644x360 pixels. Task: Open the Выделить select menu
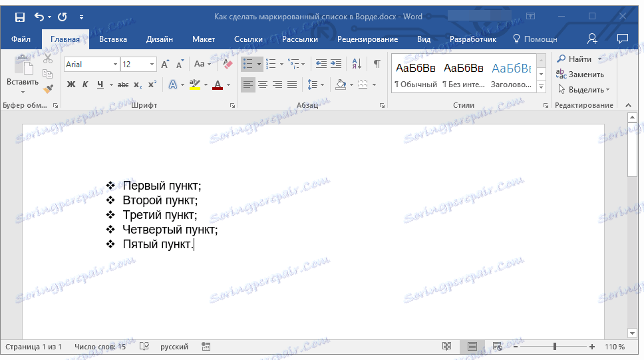pos(583,90)
